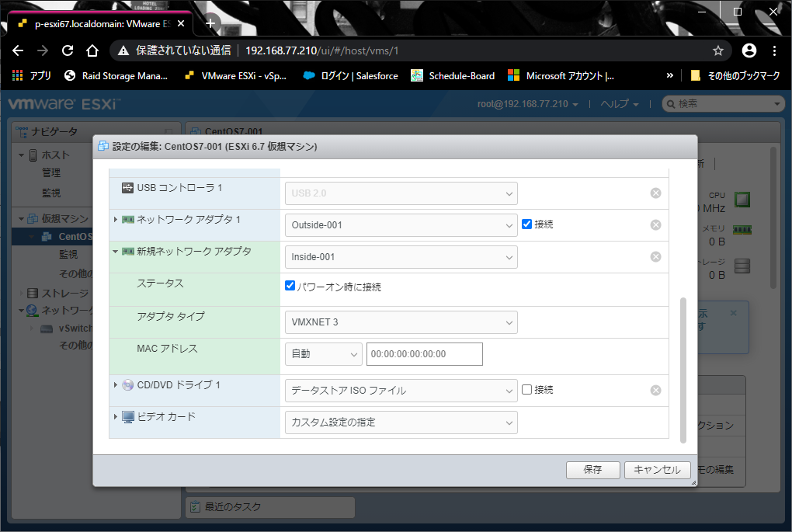Click the browser forward arrow

43,50
